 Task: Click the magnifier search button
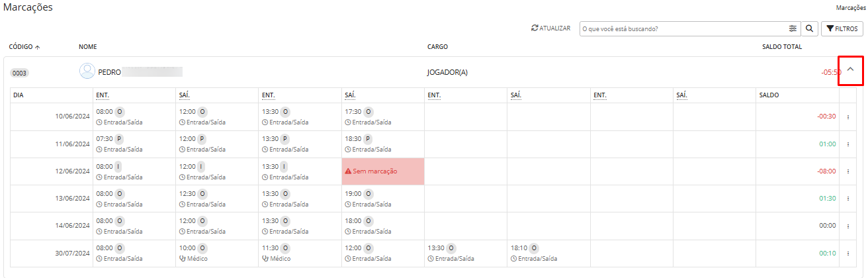(809, 29)
